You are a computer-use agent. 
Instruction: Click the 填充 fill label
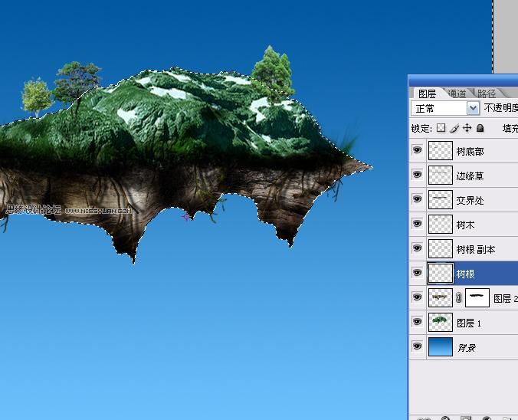tap(510, 128)
